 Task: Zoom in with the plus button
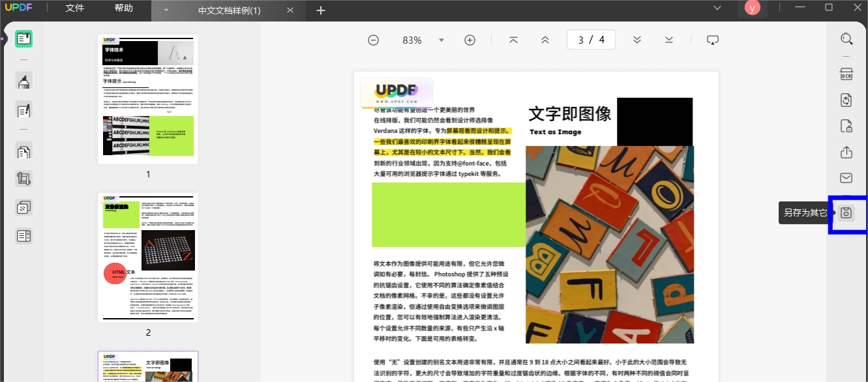470,40
